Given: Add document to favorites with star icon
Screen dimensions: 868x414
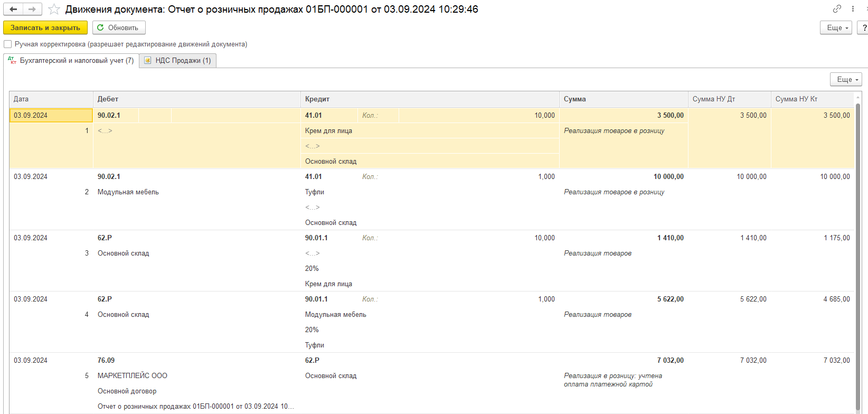Looking at the screenshot, I should [54, 10].
